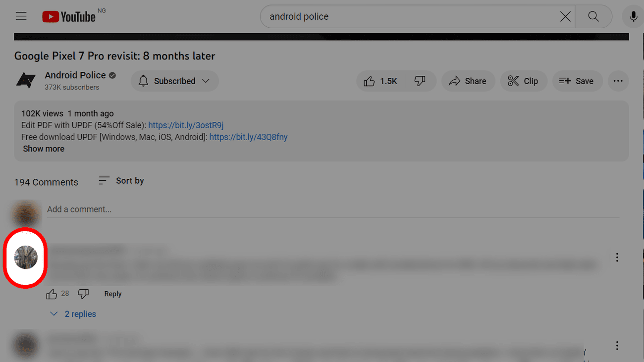The height and width of the screenshot is (362, 644).
Task: Click the magnifier search button
Action: (593, 16)
